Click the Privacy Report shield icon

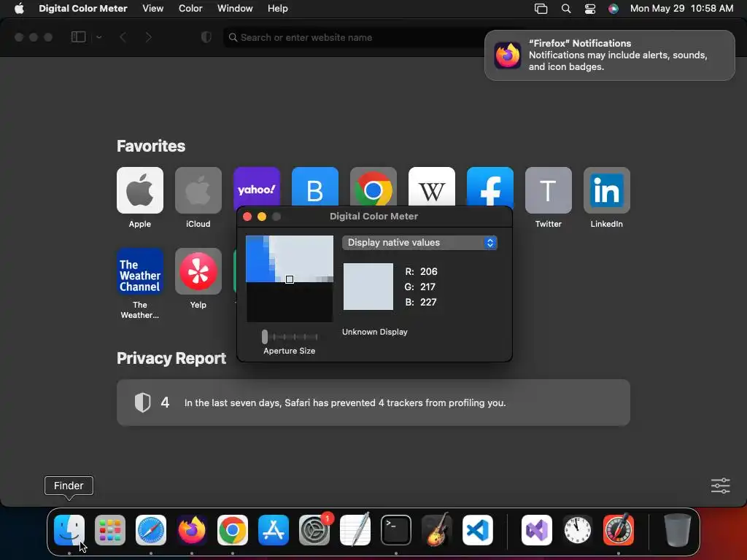tap(142, 402)
